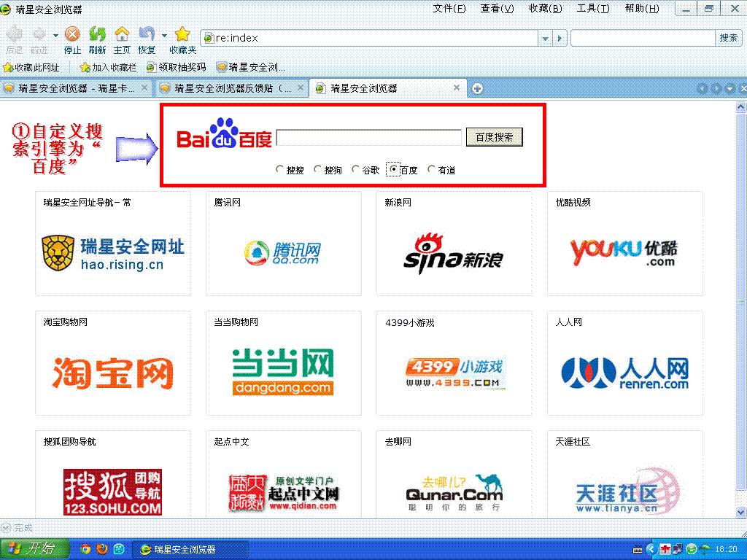Image resolution: width=747 pixels, height=560 pixels.
Task: Open the 开始 Start button
Action: point(34,549)
